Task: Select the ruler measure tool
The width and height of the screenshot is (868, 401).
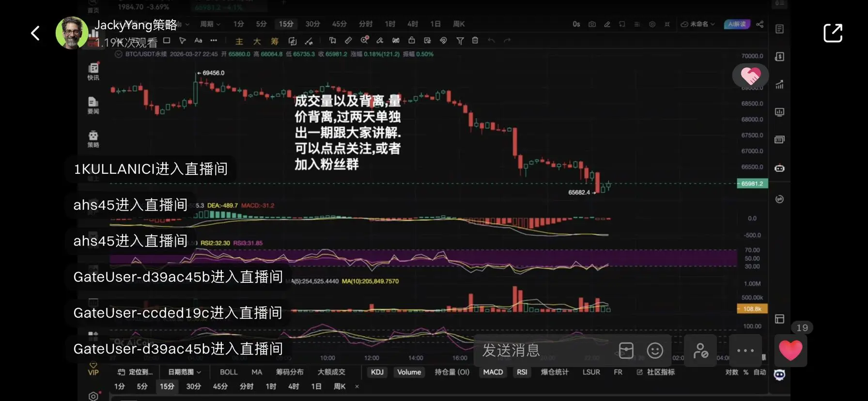Action: (348, 41)
